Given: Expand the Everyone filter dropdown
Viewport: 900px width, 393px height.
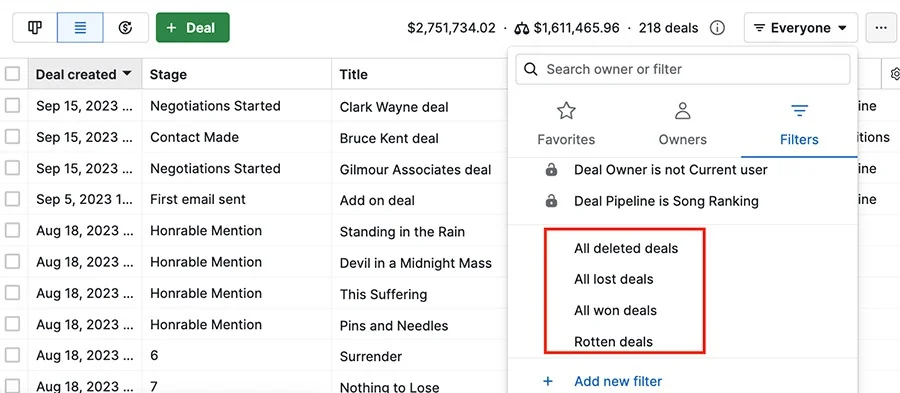Looking at the screenshot, I should pos(801,28).
